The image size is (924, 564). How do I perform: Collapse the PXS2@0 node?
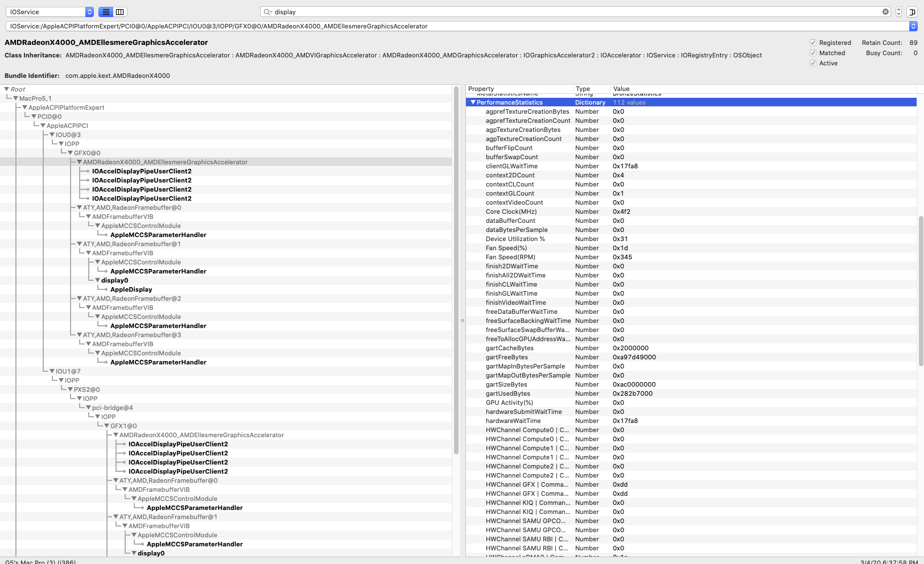[70, 389]
